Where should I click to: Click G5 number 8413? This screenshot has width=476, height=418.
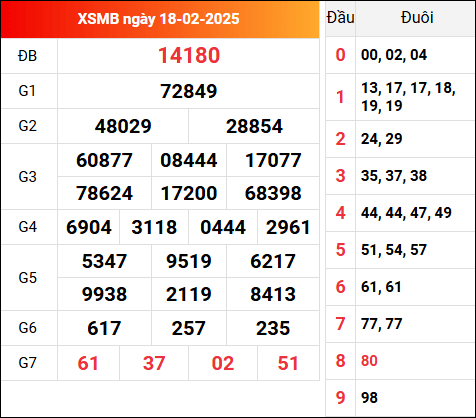pyautogui.click(x=273, y=294)
